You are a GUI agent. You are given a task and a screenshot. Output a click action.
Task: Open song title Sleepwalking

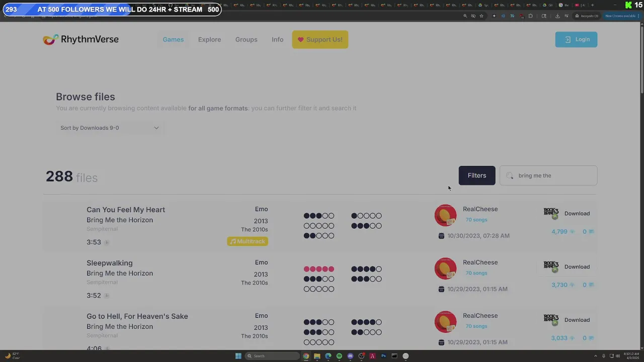(110, 263)
